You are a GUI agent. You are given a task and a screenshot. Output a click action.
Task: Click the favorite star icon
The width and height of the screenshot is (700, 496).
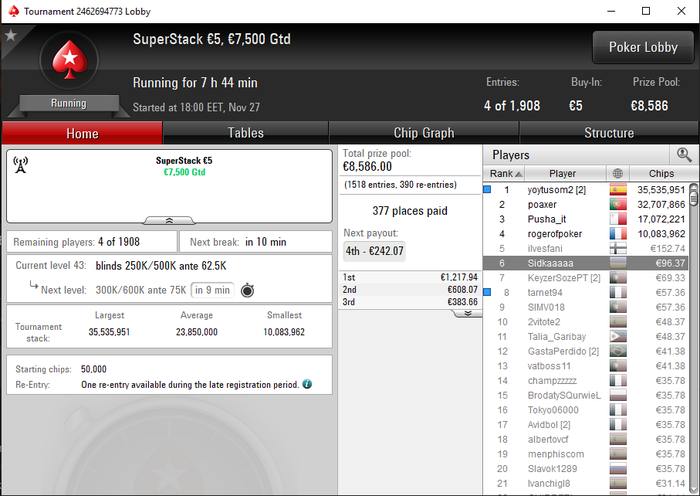pyautogui.click(x=11, y=35)
